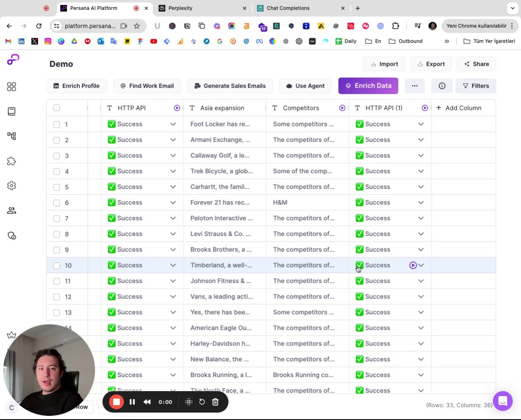Click the recorder drag-grid icon
The width and height of the screenshot is (521, 420).
pos(189,402)
